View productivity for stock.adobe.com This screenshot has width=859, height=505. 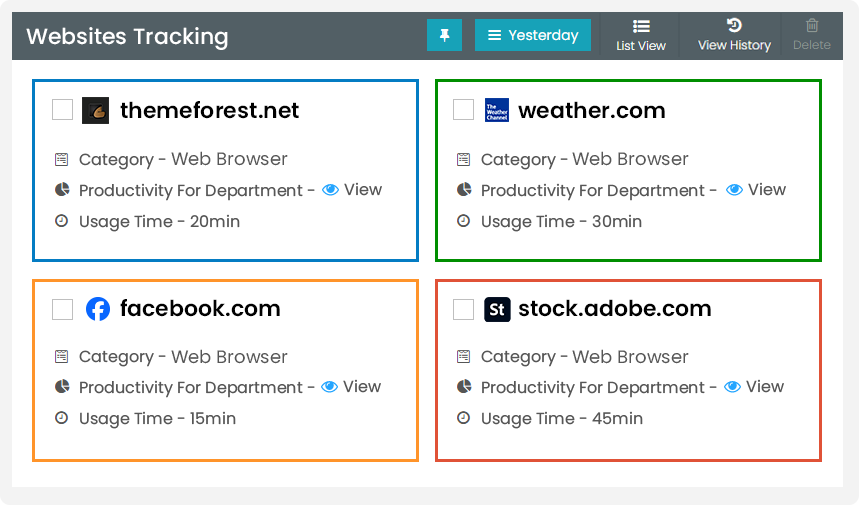tap(754, 387)
